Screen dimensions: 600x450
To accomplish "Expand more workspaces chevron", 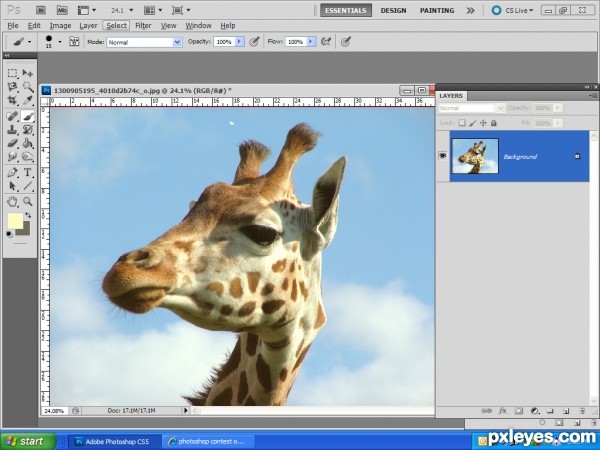I will pyautogui.click(x=470, y=10).
